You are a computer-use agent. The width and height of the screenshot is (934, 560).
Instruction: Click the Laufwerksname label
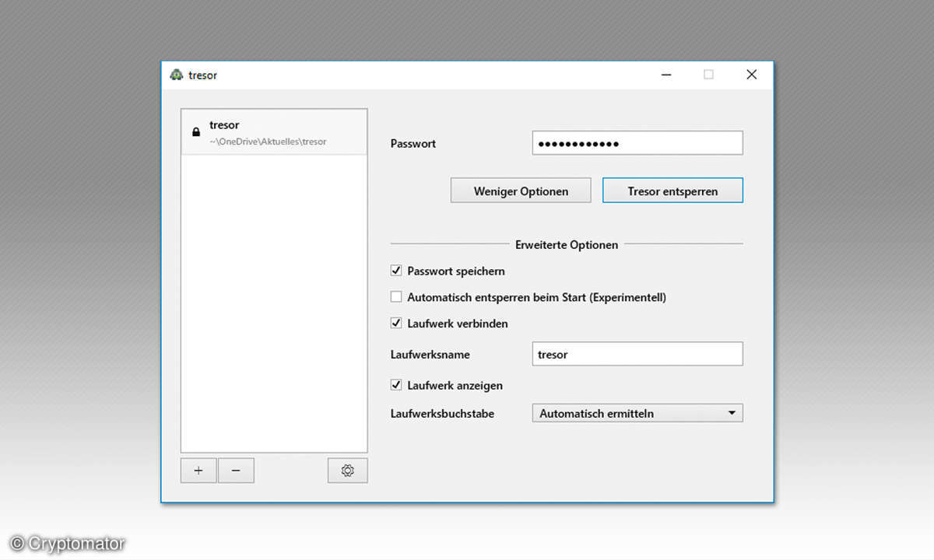[x=430, y=354]
